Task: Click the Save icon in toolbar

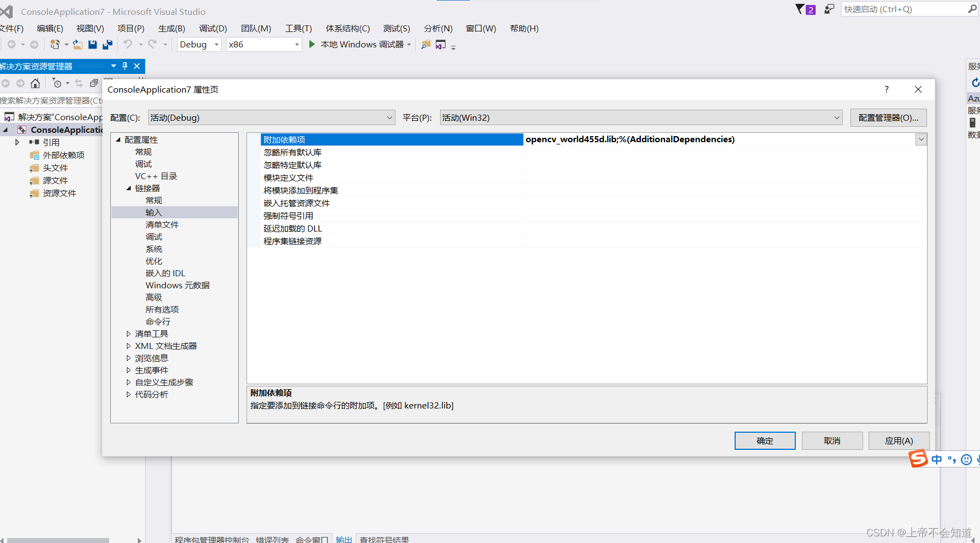Action: pos(93,45)
